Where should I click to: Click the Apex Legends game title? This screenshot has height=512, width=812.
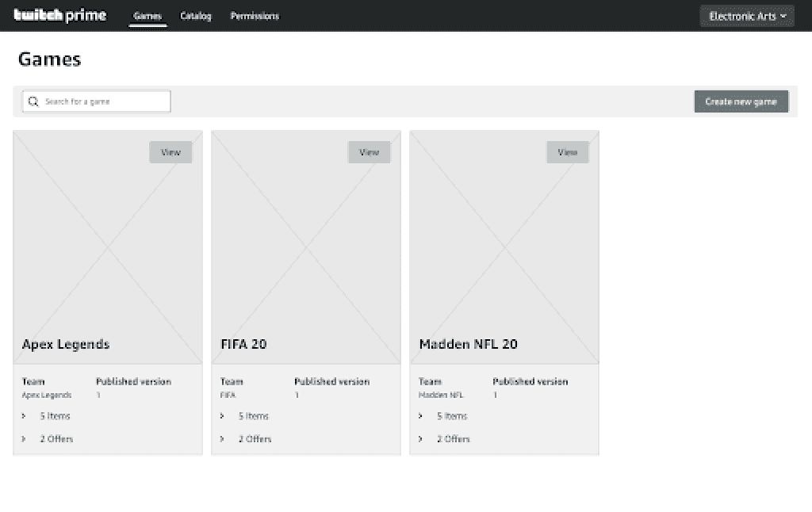click(x=66, y=344)
